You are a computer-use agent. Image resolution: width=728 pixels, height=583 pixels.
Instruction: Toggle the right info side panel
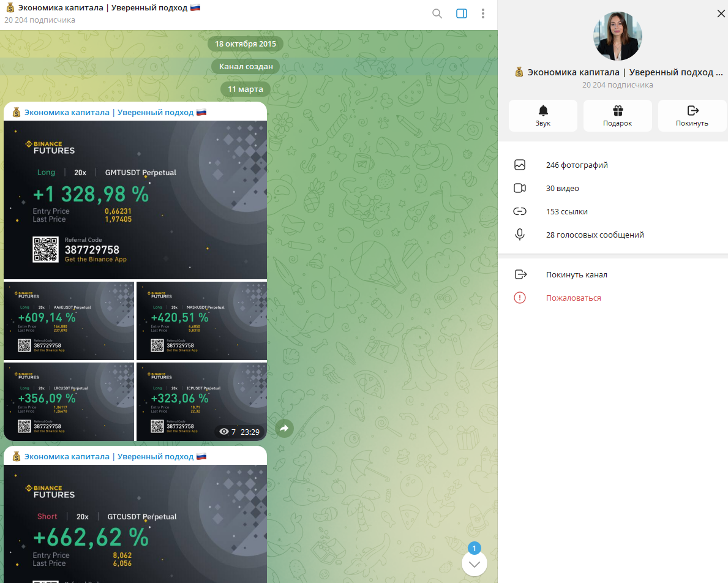pyautogui.click(x=462, y=13)
